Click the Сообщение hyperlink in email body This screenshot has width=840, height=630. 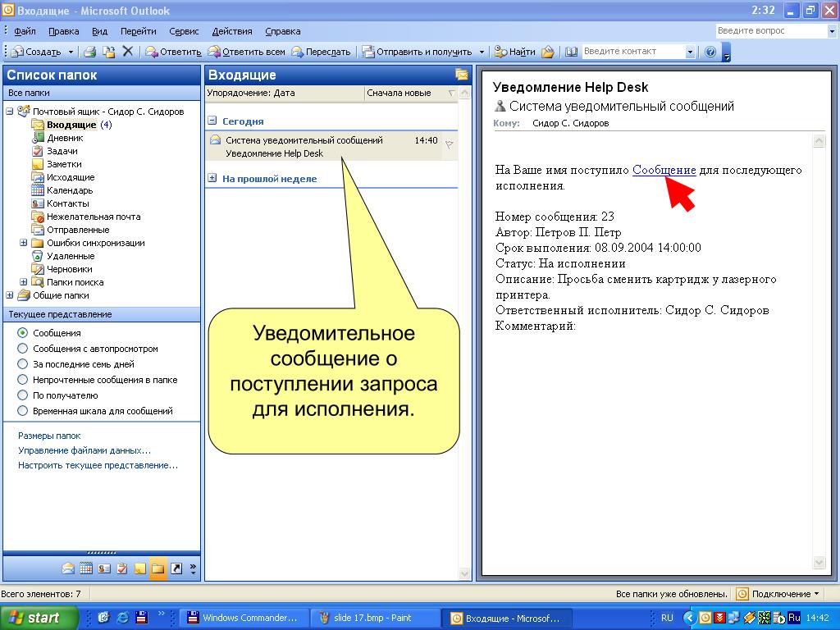664,171
